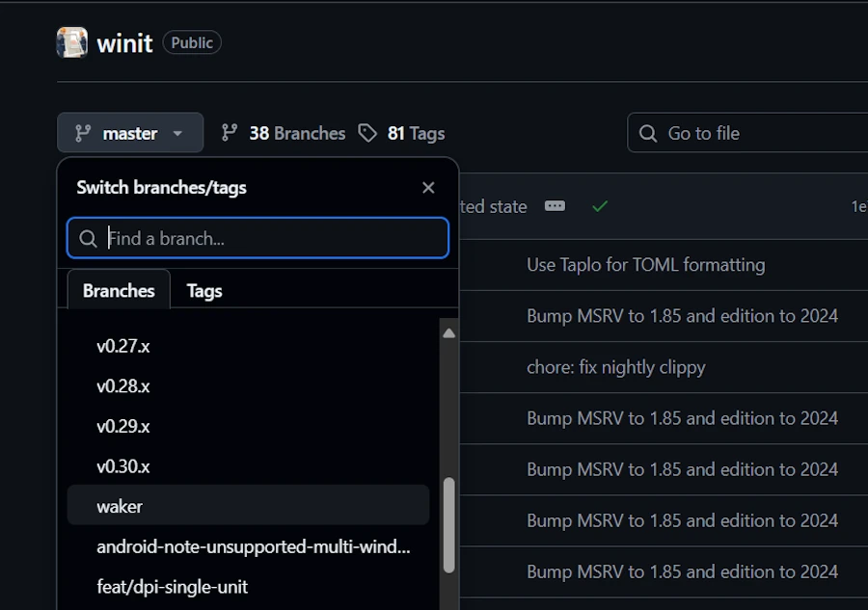This screenshot has height=610, width=868.
Task: Switch to android-note-unsupported-multi-wind branch
Action: click(253, 546)
